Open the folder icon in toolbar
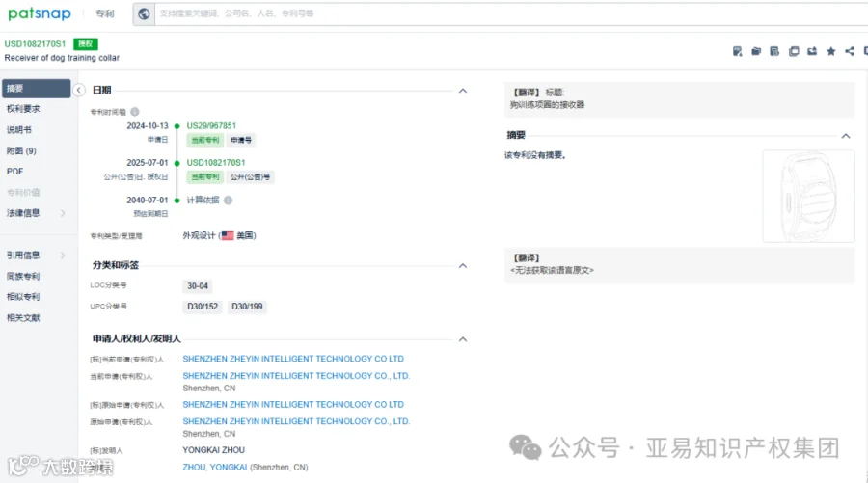The width and height of the screenshot is (868, 483). 756,51
